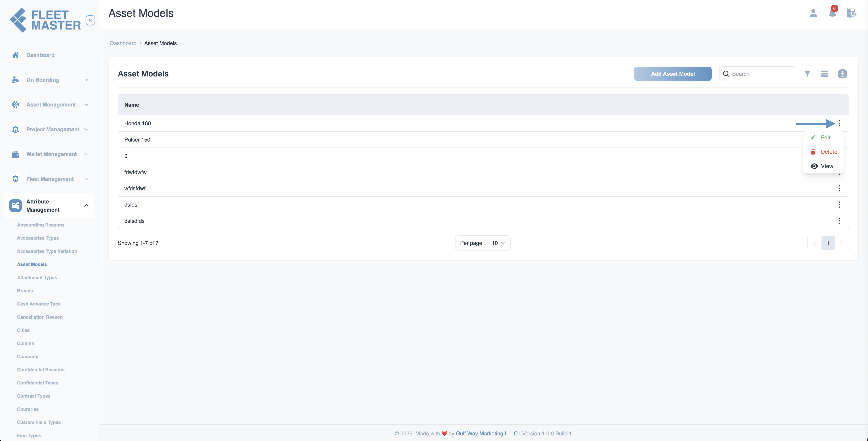Click the Dashboard home icon in the sidebar
868x441 pixels.
(x=15, y=55)
